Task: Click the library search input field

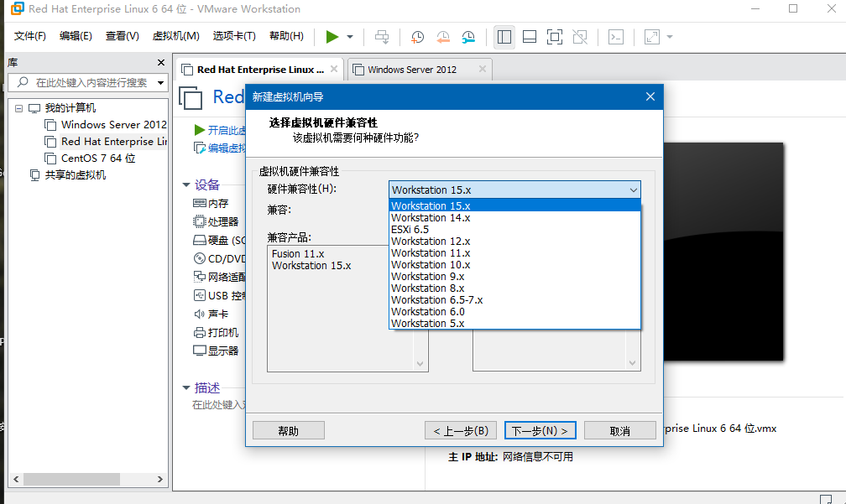Action: 86,82
